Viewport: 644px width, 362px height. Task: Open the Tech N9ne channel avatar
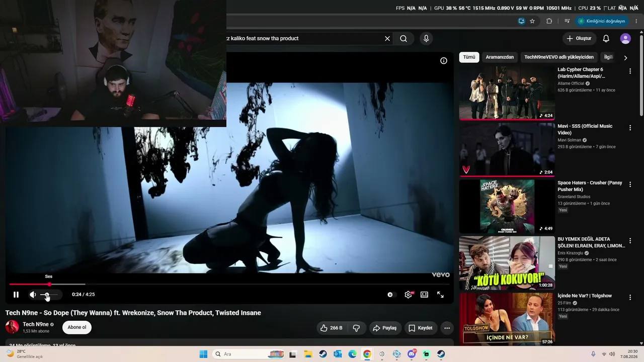12,327
